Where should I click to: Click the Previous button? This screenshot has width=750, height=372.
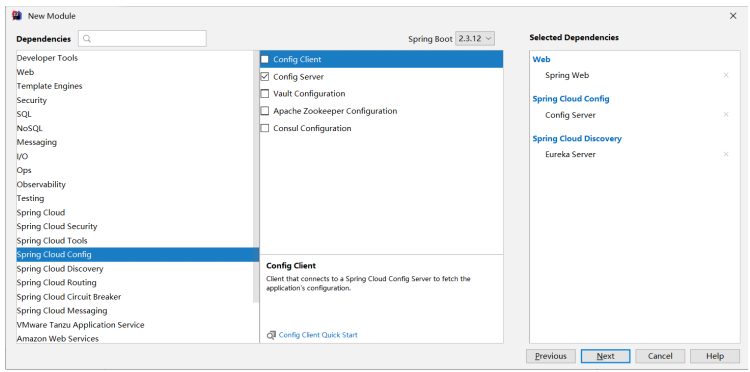click(x=551, y=356)
